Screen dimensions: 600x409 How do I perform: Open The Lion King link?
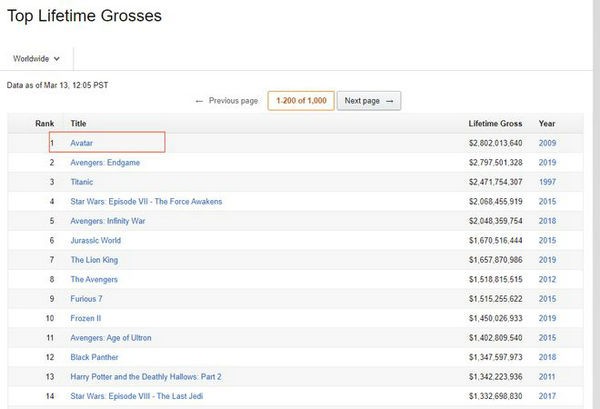[x=94, y=260]
